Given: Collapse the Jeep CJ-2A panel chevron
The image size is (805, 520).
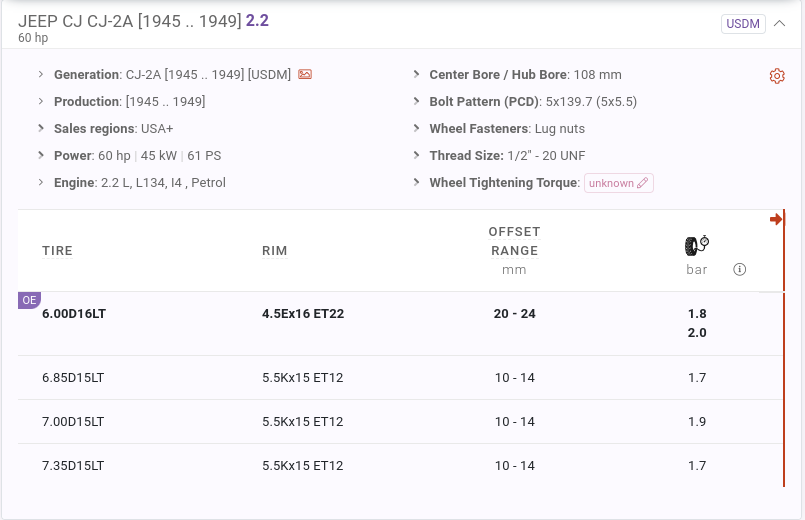Looking at the screenshot, I should [779, 24].
